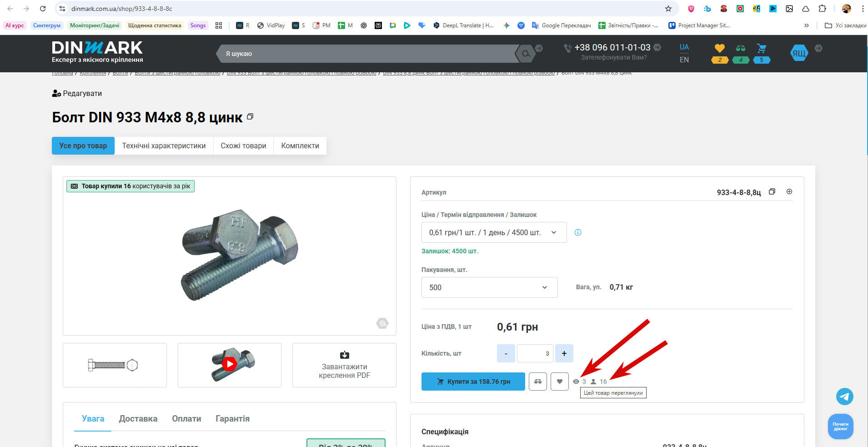This screenshot has width=868, height=447.
Task: Expand the bookmarks bar overflow chevron
Action: 807,25
